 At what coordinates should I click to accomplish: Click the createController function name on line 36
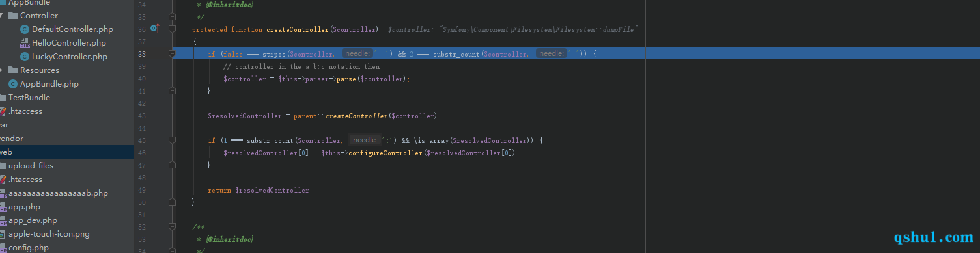[298, 29]
